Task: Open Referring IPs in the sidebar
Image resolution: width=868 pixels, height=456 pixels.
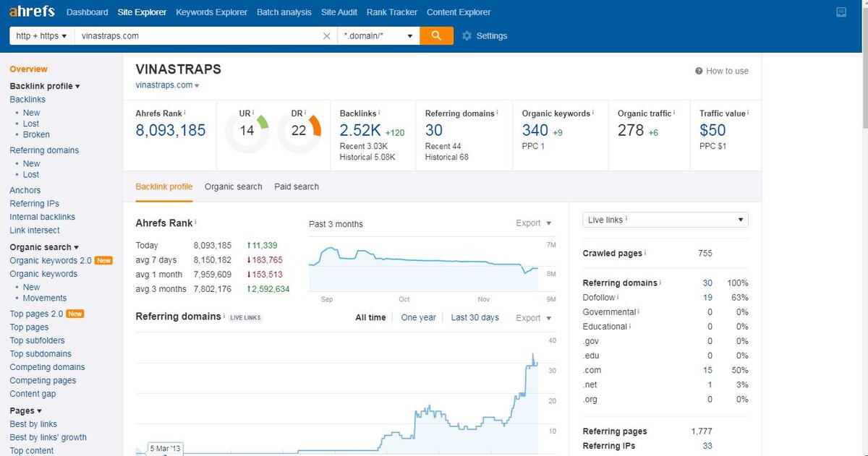Action: (35, 204)
